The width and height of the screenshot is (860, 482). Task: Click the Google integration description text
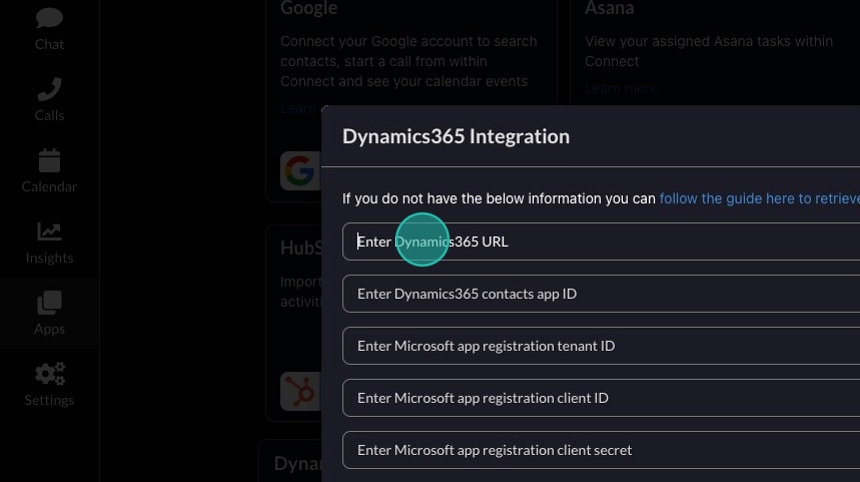click(409, 61)
